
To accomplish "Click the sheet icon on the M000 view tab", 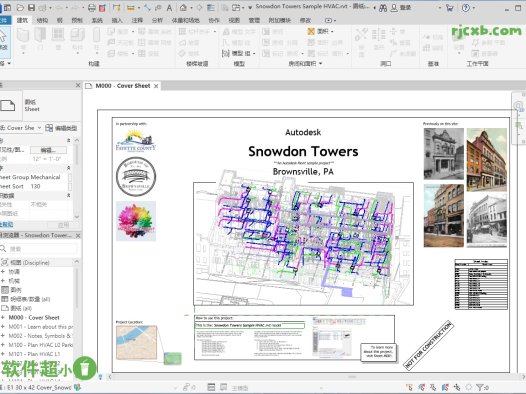I will click(x=89, y=86).
